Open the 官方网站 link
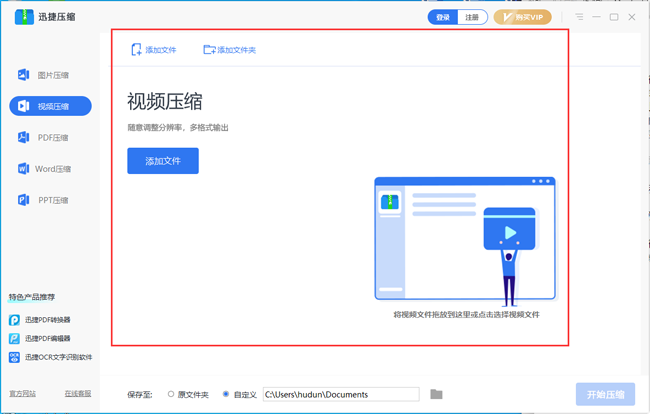Screen dimensions: 650x414 tap(23, 393)
